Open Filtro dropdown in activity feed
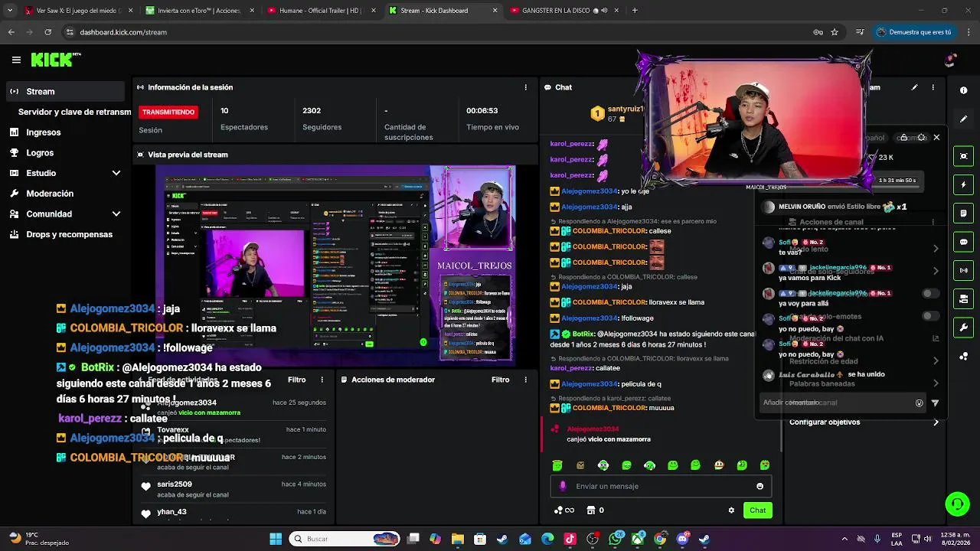 [296, 380]
